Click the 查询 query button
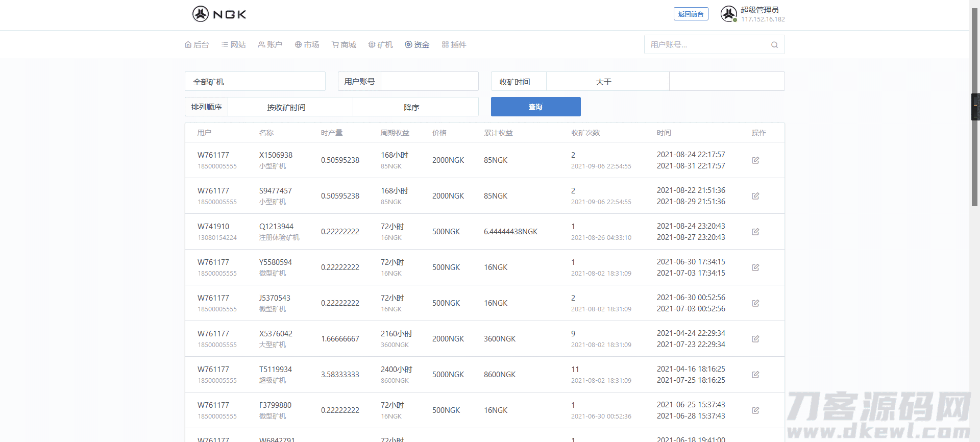The width and height of the screenshot is (980, 442). click(x=535, y=107)
